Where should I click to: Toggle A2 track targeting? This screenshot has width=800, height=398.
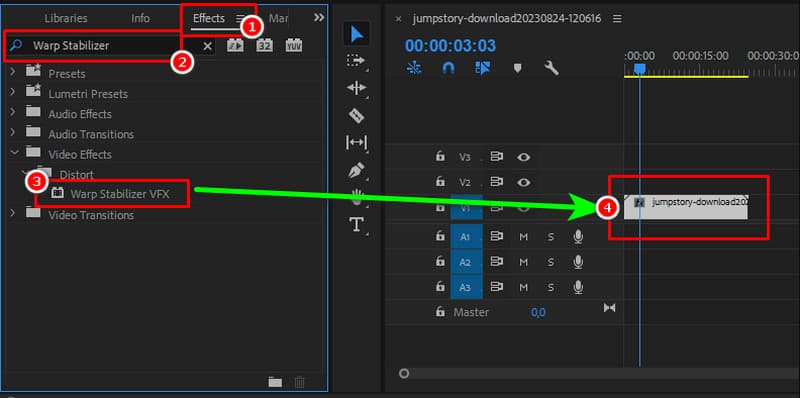click(x=466, y=262)
